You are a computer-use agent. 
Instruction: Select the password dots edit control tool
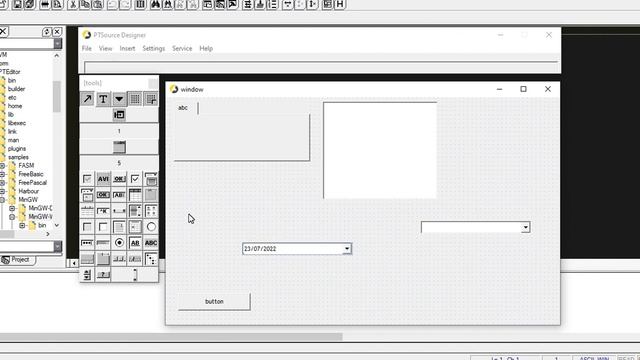click(x=87, y=243)
